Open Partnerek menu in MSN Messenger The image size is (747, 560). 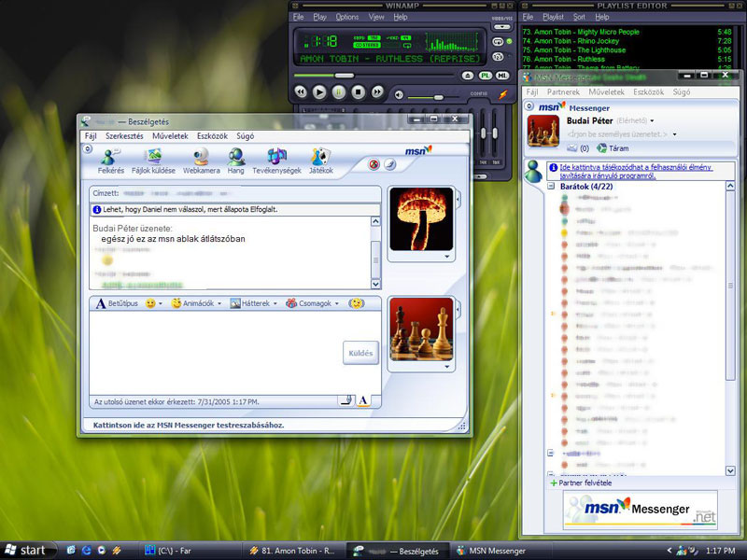click(563, 91)
